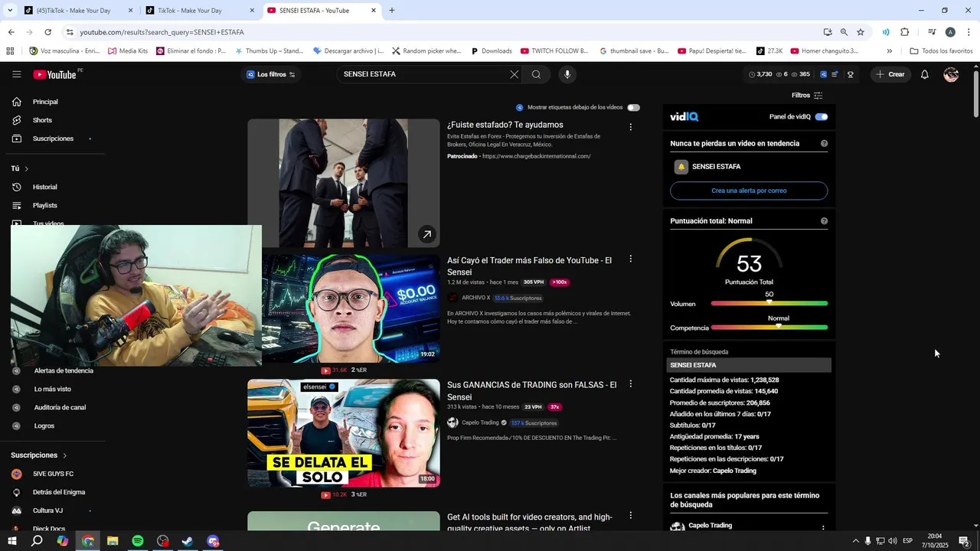
Task: Open Windows Start menu
Action: (x=12, y=541)
